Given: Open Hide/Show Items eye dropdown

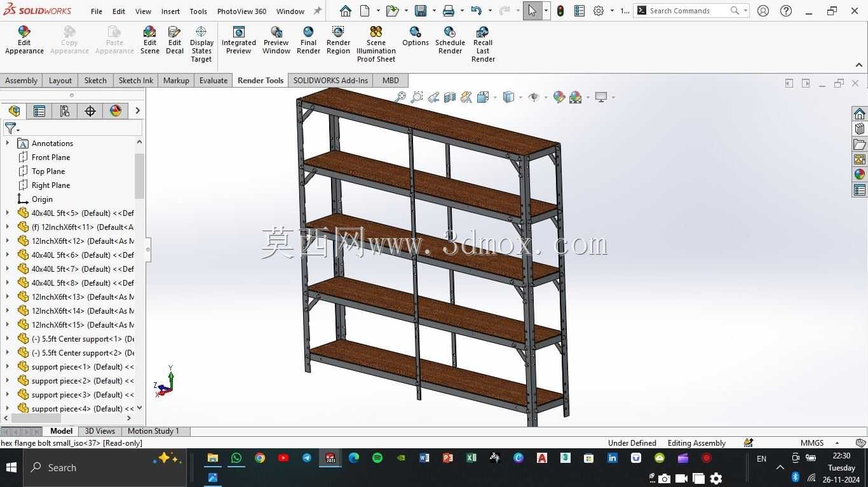Looking at the screenshot, I should coord(546,97).
